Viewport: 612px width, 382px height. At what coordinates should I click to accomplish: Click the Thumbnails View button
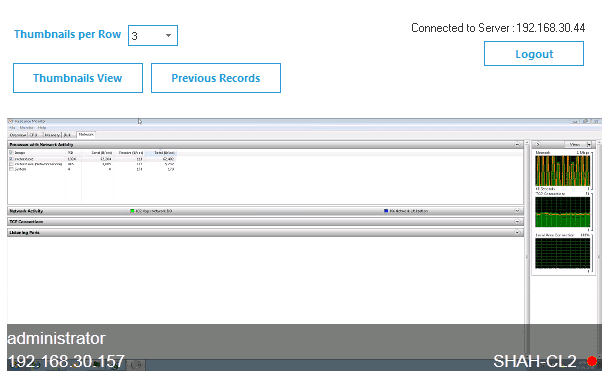(78, 78)
